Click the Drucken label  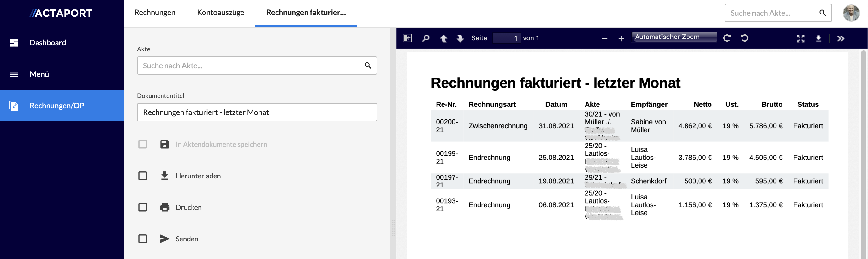click(189, 208)
